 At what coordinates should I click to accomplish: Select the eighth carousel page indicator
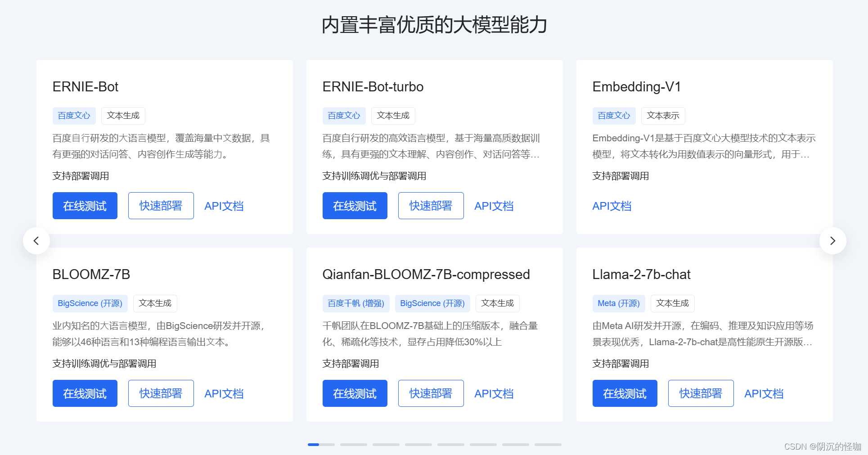coord(548,445)
